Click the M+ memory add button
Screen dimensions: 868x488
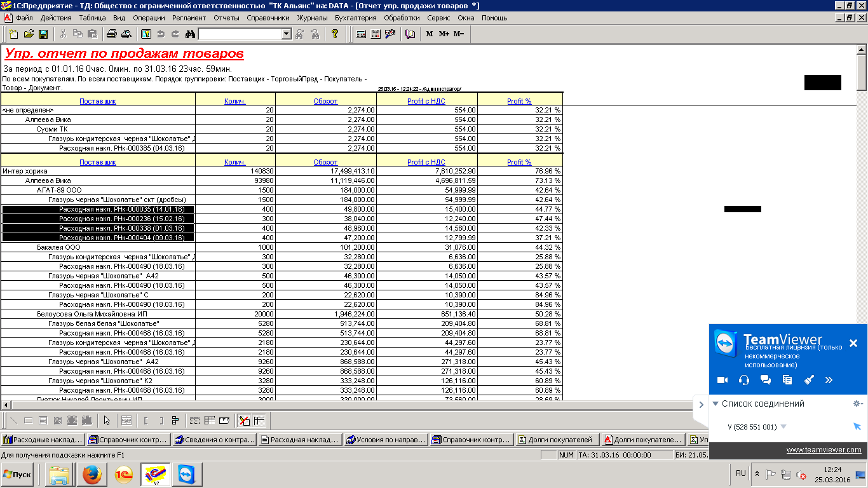444,34
